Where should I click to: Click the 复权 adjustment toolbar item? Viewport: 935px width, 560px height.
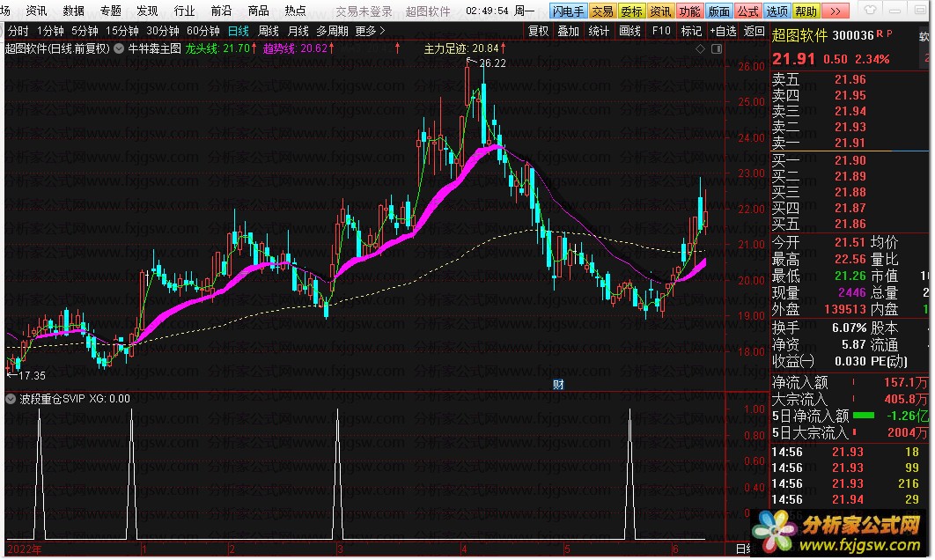pyautogui.click(x=539, y=31)
